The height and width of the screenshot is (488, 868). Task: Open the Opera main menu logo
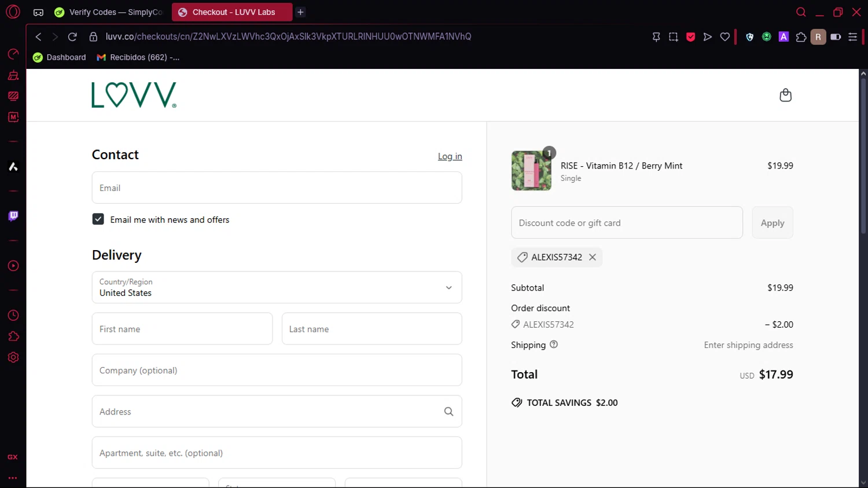13,12
